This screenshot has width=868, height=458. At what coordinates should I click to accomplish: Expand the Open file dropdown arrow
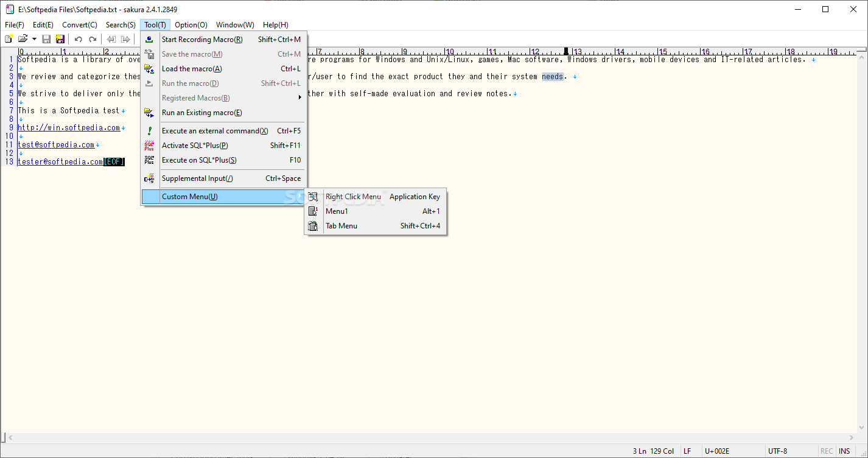coord(34,39)
